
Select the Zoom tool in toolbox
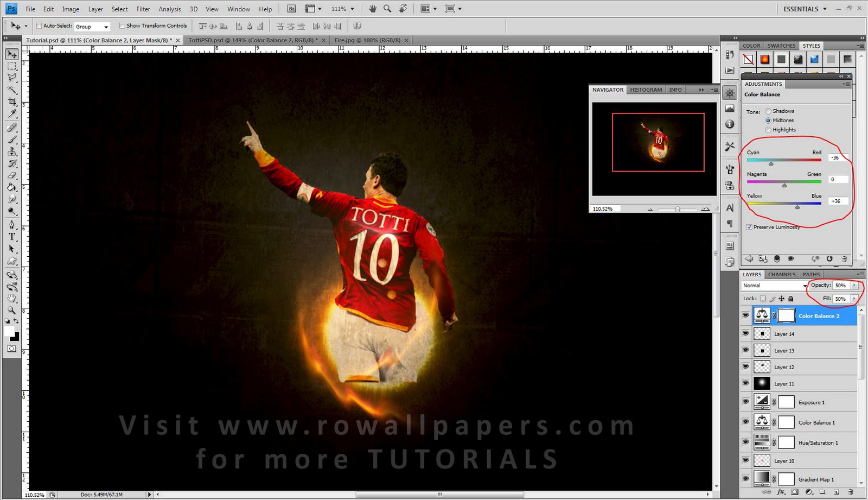coord(12,310)
